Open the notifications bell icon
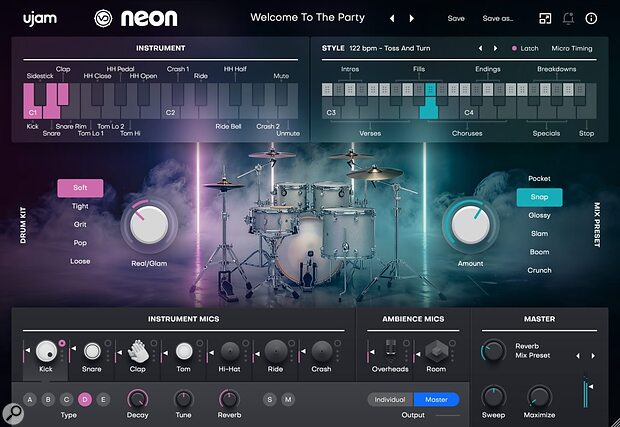 click(568, 19)
